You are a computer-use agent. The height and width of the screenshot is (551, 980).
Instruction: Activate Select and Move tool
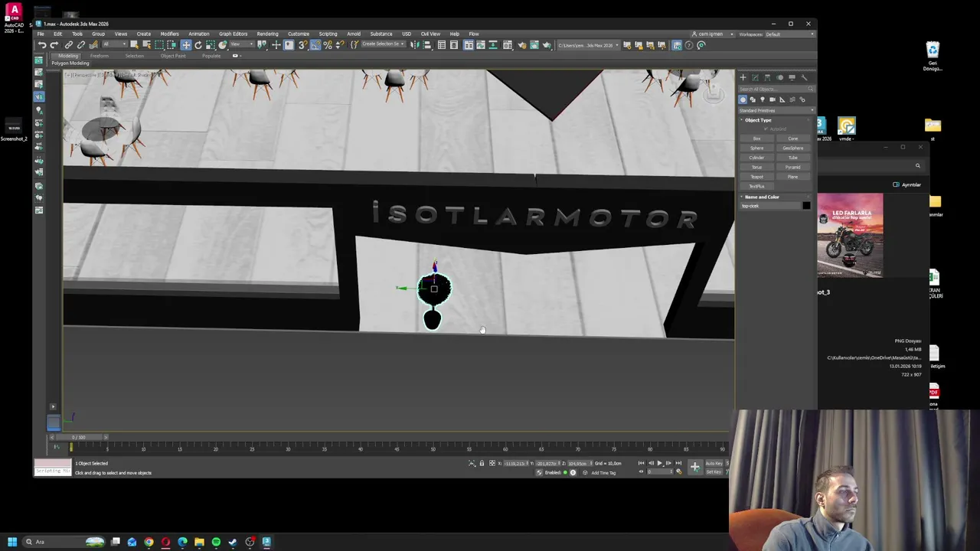[x=186, y=44]
